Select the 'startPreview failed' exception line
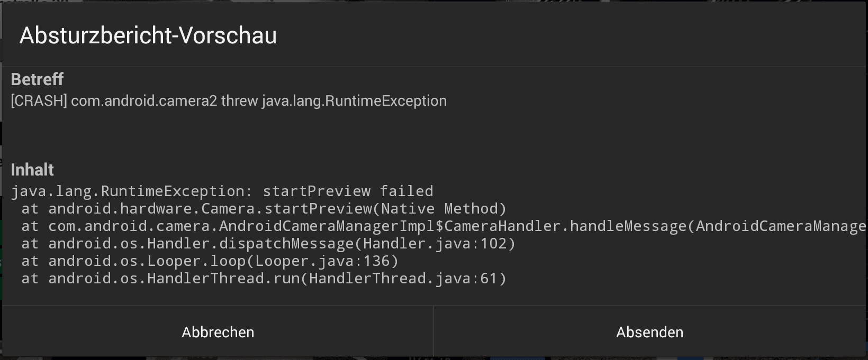This screenshot has width=868, height=360. [222, 191]
